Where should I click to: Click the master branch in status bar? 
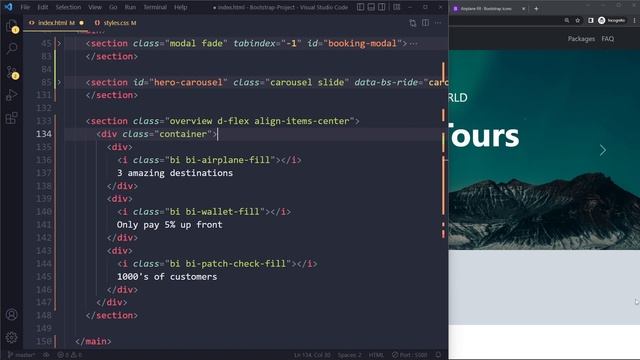[22, 355]
